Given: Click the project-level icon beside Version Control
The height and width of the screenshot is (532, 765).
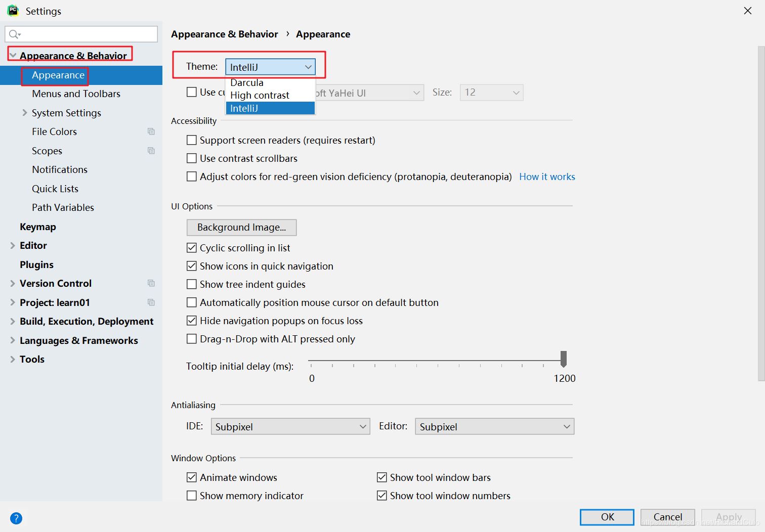Looking at the screenshot, I should 151,283.
